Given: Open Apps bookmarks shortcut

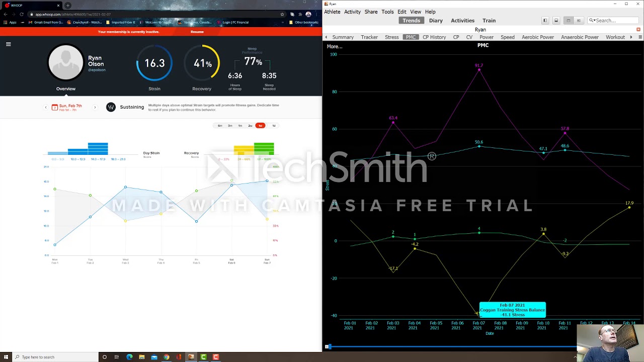Looking at the screenshot, I should tap(10, 23).
